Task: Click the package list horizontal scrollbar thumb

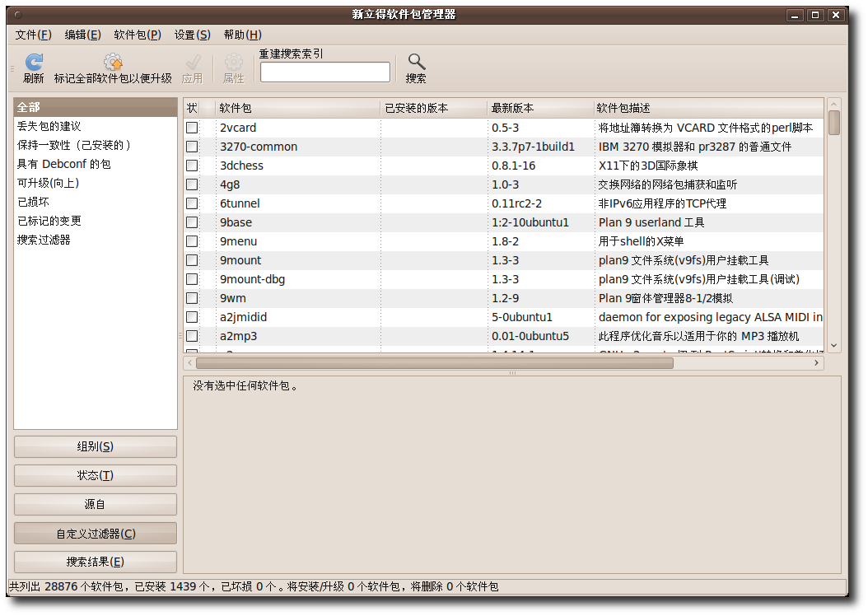Action: click(435, 363)
